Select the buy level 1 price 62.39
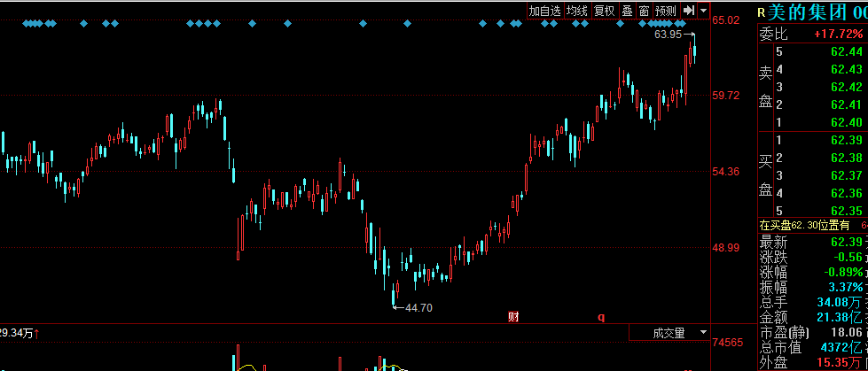 [847, 141]
